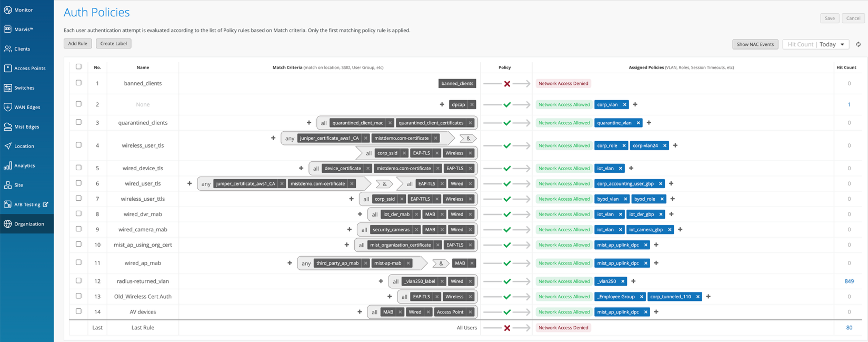Check the select-all rules header checkbox
Viewport: 868px width, 342px height.
pos(78,67)
